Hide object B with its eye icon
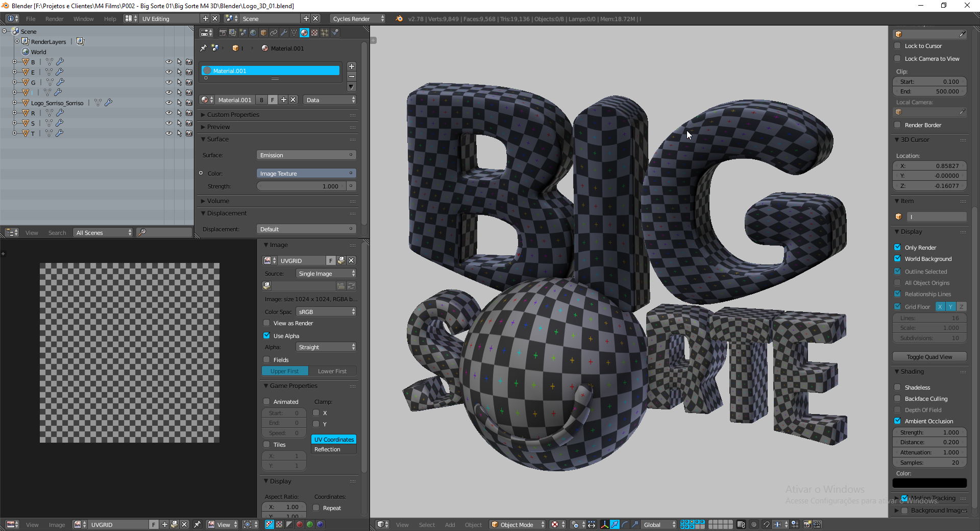Viewport: 980px width, 531px height. coord(168,62)
